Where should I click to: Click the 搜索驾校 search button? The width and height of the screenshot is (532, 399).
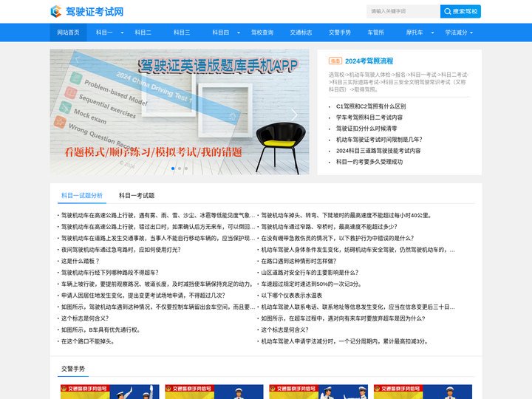[460, 11]
